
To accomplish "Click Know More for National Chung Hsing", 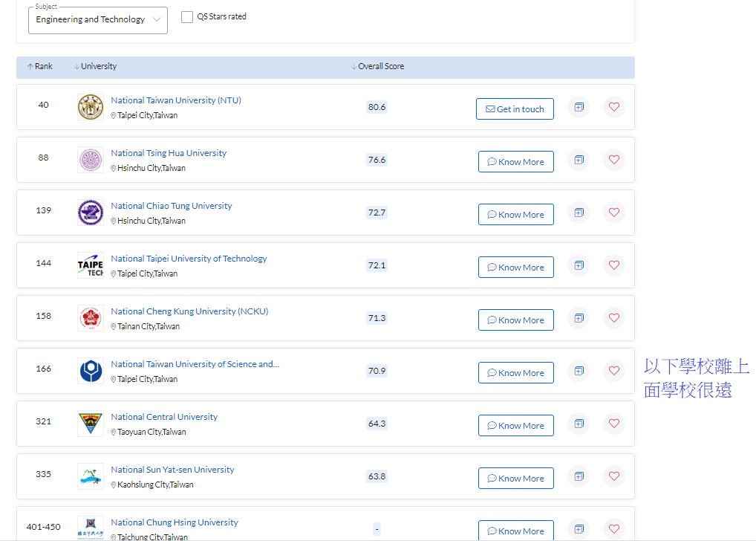I will (x=516, y=531).
